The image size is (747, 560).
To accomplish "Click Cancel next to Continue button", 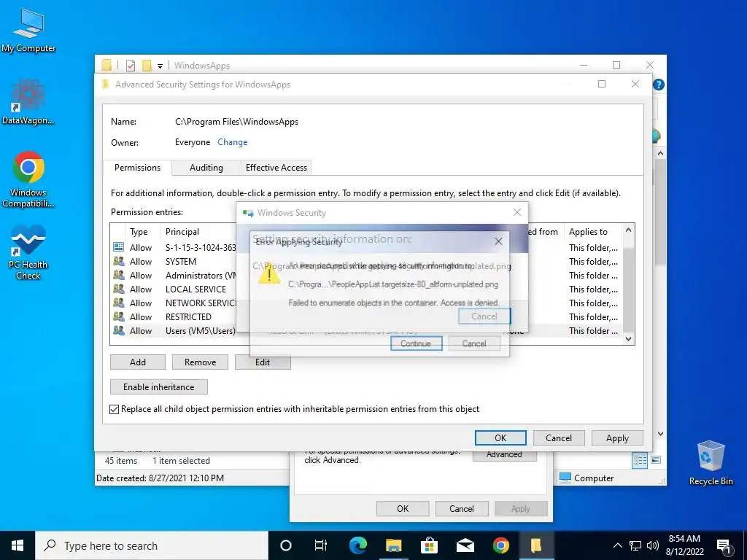I will (x=474, y=343).
